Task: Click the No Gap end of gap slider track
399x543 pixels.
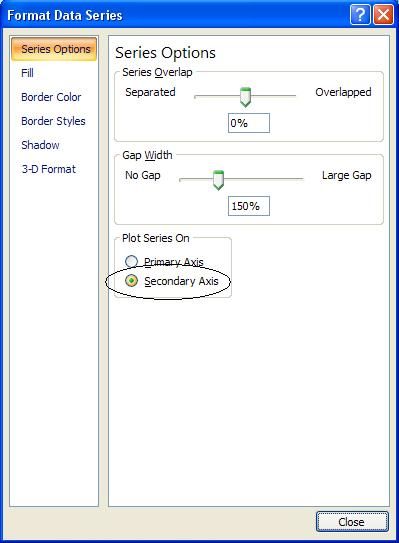Action: tap(182, 179)
